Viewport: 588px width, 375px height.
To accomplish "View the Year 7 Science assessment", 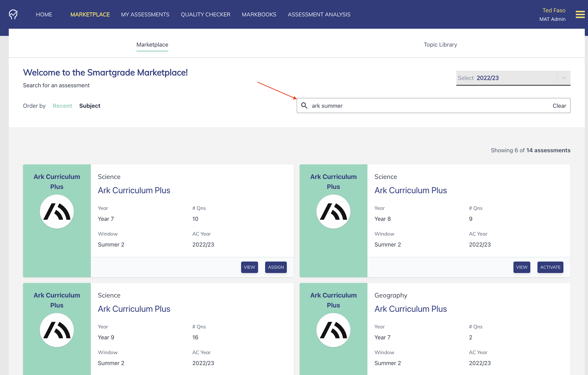I will click(x=249, y=267).
